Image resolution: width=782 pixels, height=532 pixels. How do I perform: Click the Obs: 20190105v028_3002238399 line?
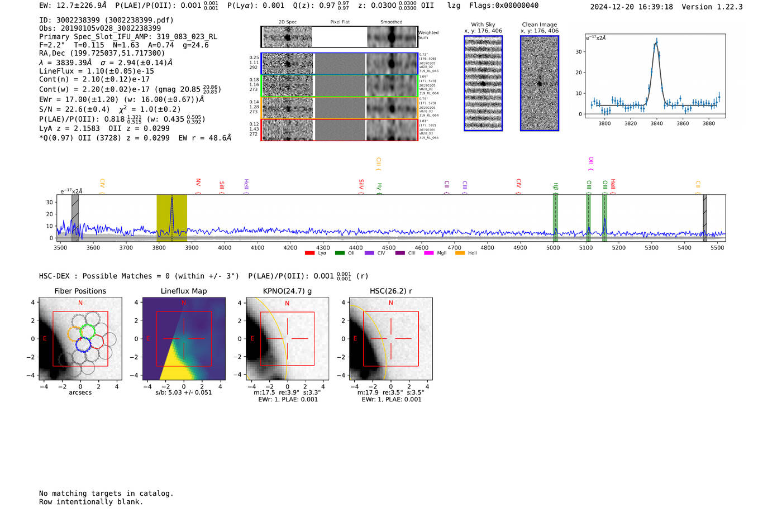pos(100,28)
